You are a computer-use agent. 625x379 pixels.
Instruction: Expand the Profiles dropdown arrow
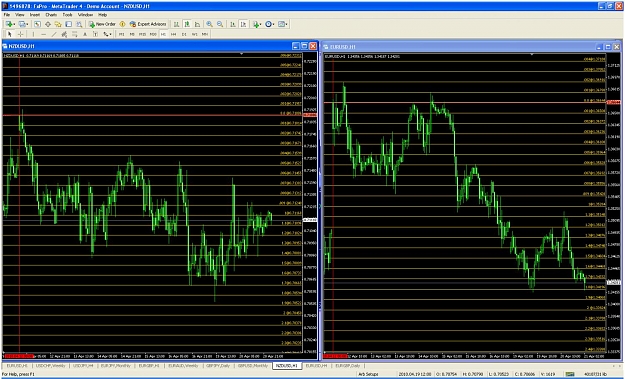(28, 25)
